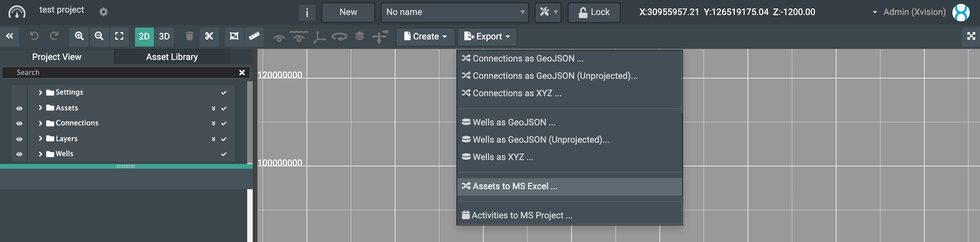Screen dimensions: 980x242
Task: Select 'Assets to MS Excel ...' menu item
Action: (515, 186)
